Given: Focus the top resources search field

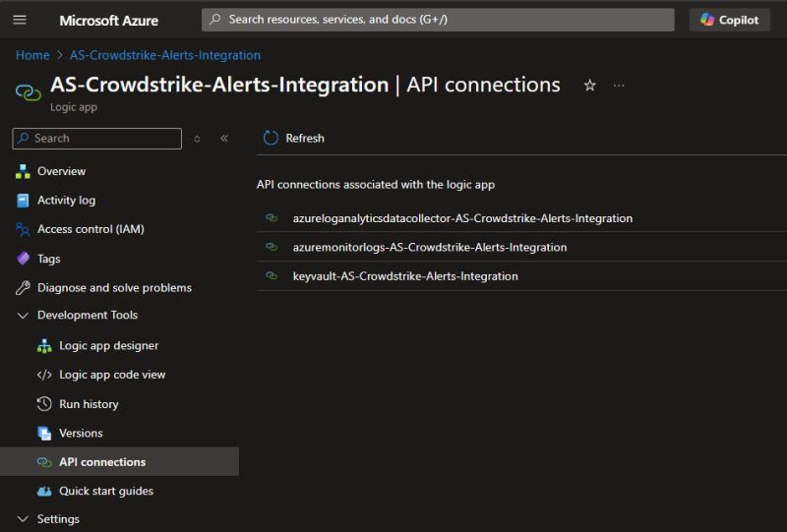Looking at the screenshot, I should 438,20.
